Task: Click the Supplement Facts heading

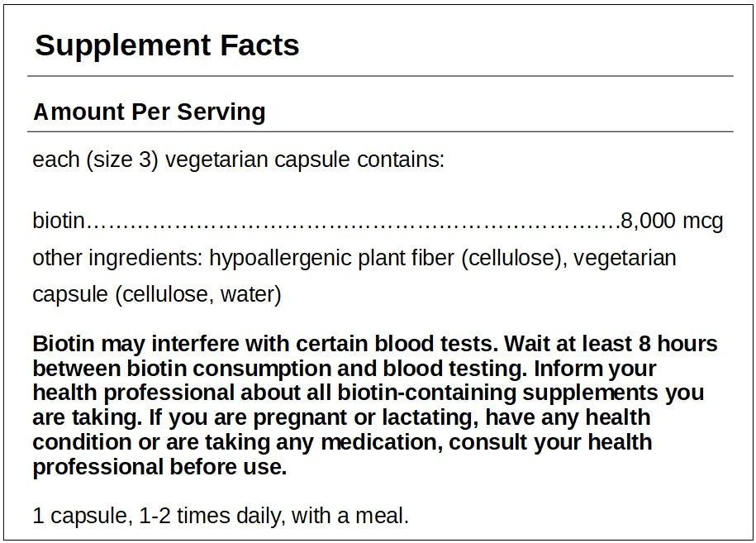Action: coord(167,45)
